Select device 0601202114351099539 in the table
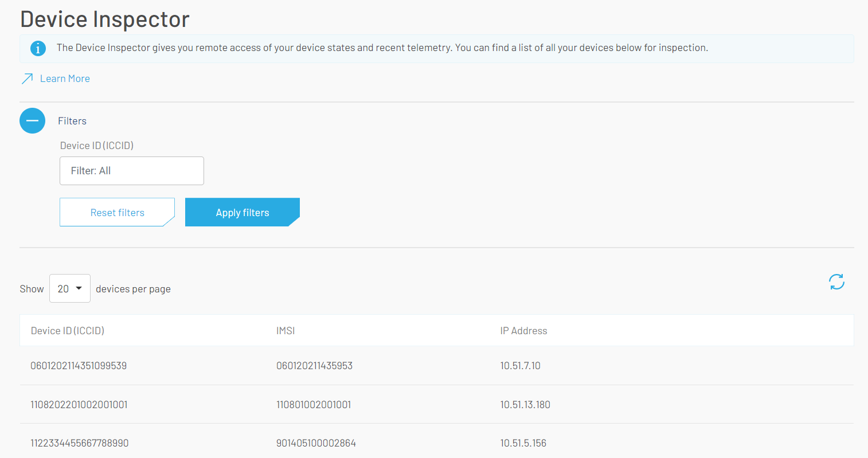 (79, 365)
